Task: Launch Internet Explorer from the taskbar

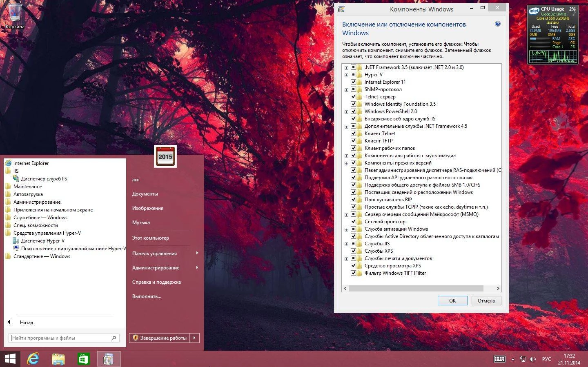Action: [33, 359]
